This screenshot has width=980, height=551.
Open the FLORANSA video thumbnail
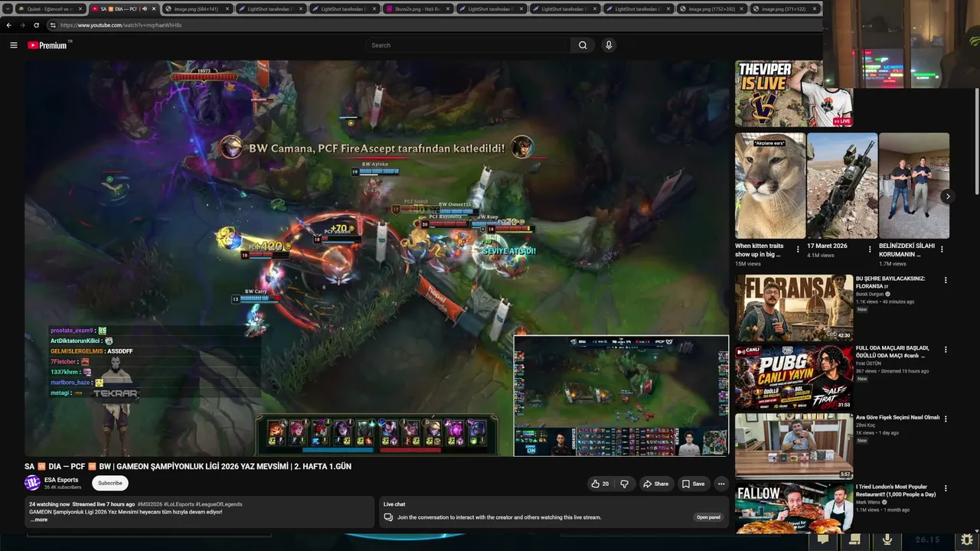coord(794,308)
